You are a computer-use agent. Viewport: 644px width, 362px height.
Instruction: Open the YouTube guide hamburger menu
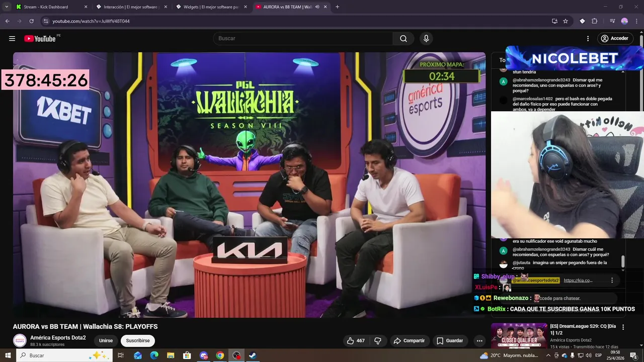[12, 39]
